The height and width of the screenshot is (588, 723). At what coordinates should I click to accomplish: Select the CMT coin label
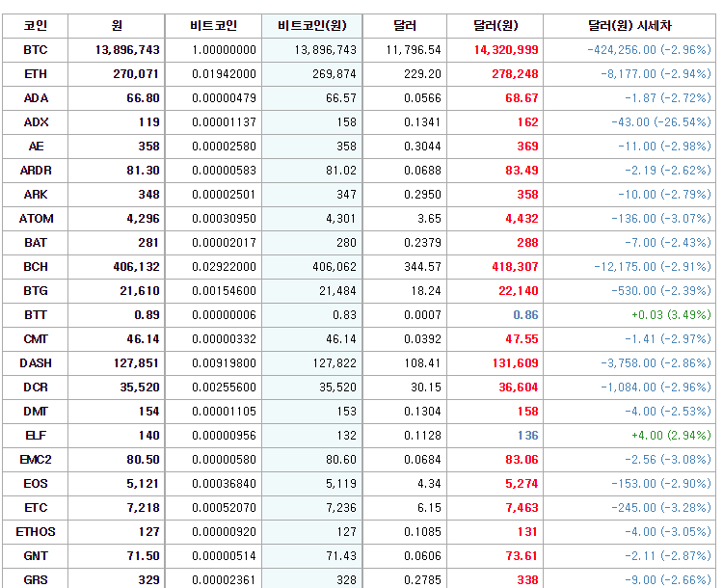[x=36, y=339]
